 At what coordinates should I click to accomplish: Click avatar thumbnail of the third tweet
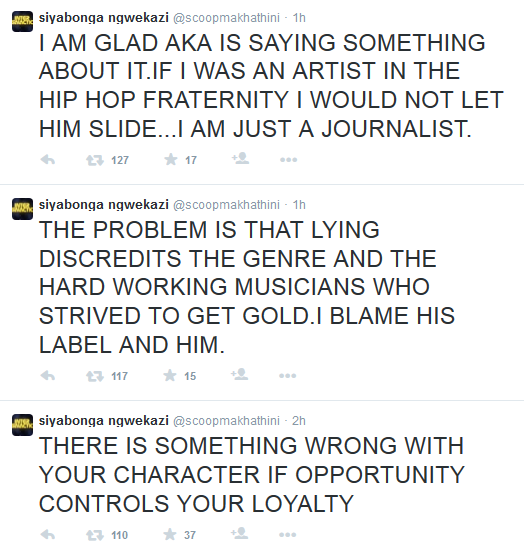[22, 425]
